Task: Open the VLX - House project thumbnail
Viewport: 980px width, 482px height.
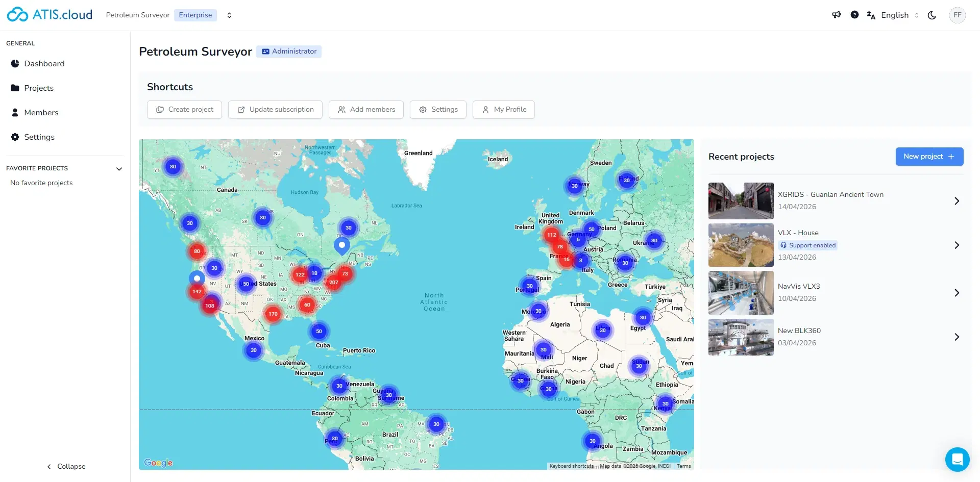Action: tap(741, 245)
